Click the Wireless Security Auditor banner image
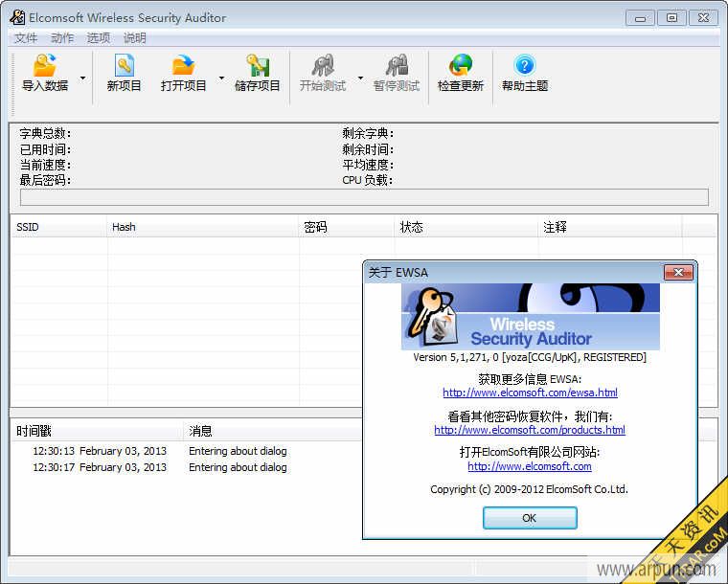Screen dimensions: 728x584 pos(531,316)
